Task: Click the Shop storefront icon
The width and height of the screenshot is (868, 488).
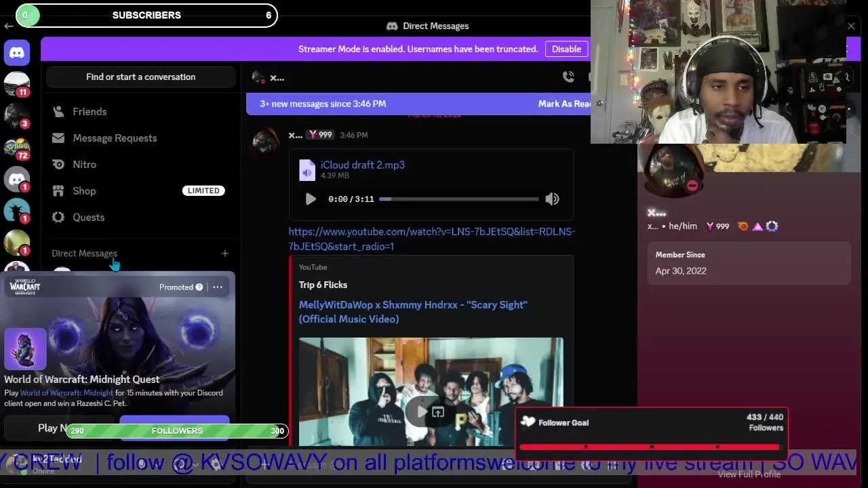Action: tap(58, 190)
